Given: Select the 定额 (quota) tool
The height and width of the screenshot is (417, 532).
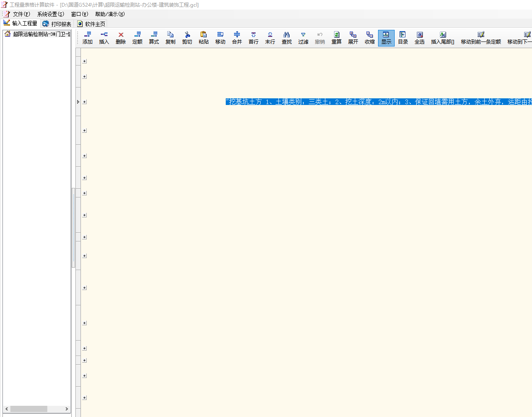Looking at the screenshot, I should tap(137, 38).
